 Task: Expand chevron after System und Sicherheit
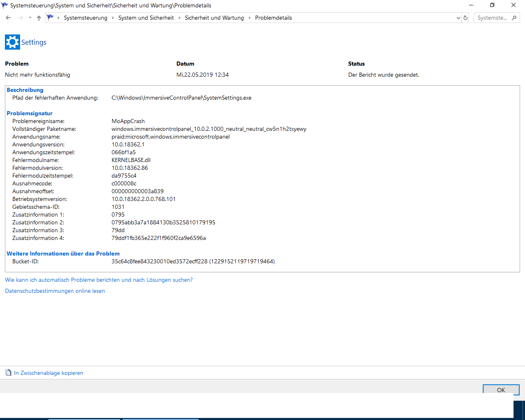click(179, 18)
